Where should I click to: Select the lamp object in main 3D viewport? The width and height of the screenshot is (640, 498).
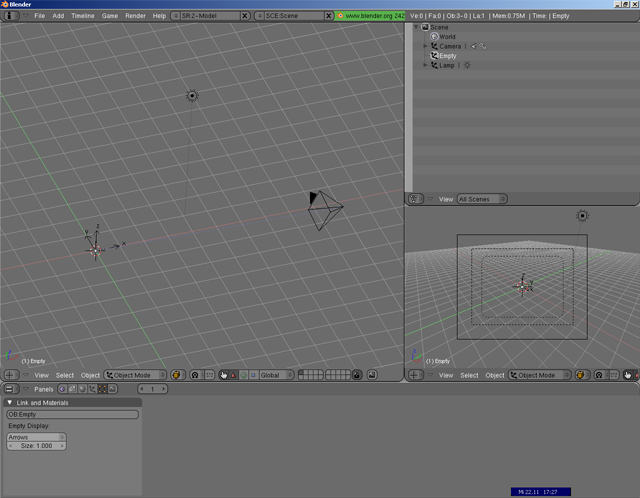click(192, 96)
